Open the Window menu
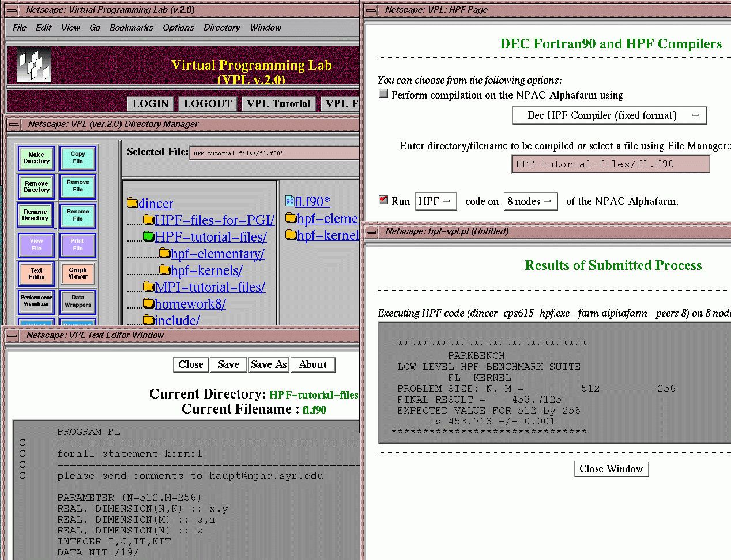Screen dimensions: 731x560 (266, 28)
